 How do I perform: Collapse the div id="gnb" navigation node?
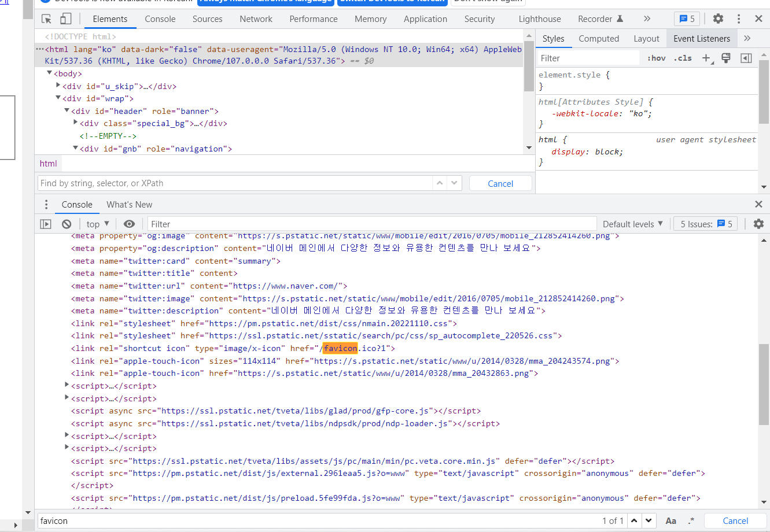pyautogui.click(x=75, y=148)
